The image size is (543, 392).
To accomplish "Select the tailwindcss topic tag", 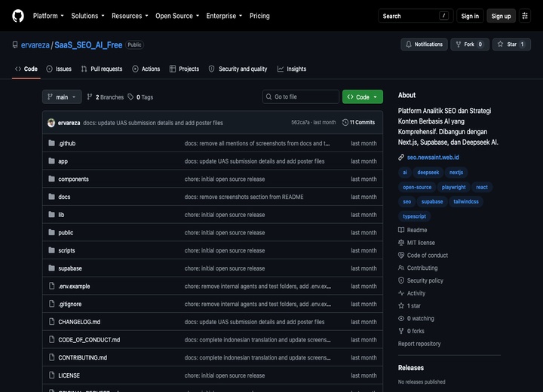I will (466, 201).
